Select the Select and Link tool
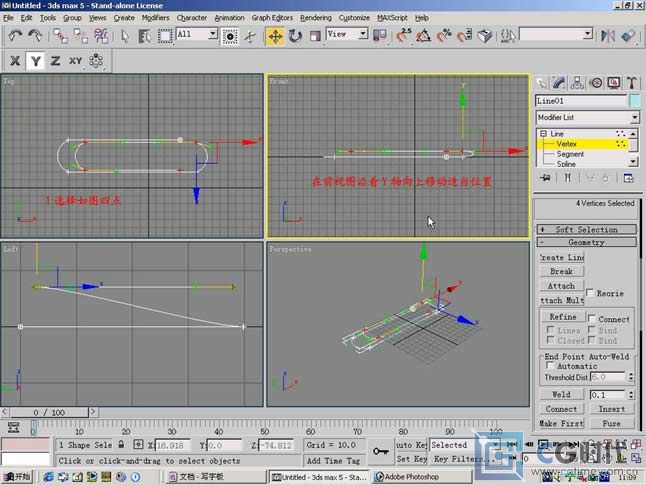The height and width of the screenshot is (485, 646). point(61,36)
